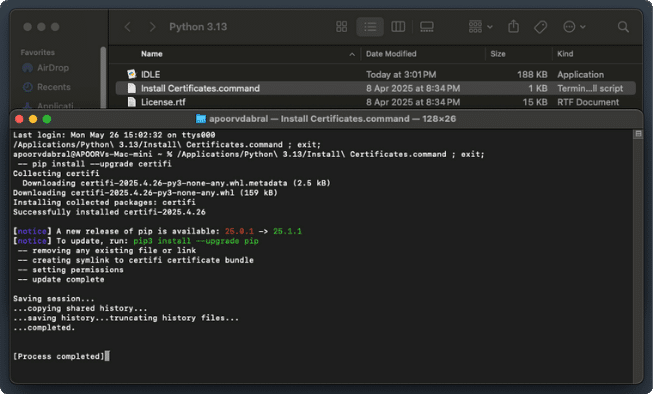Screen dimensions: 653x395
Task: Click version number 25.1.1 in Terminal
Action: coord(287,231)
